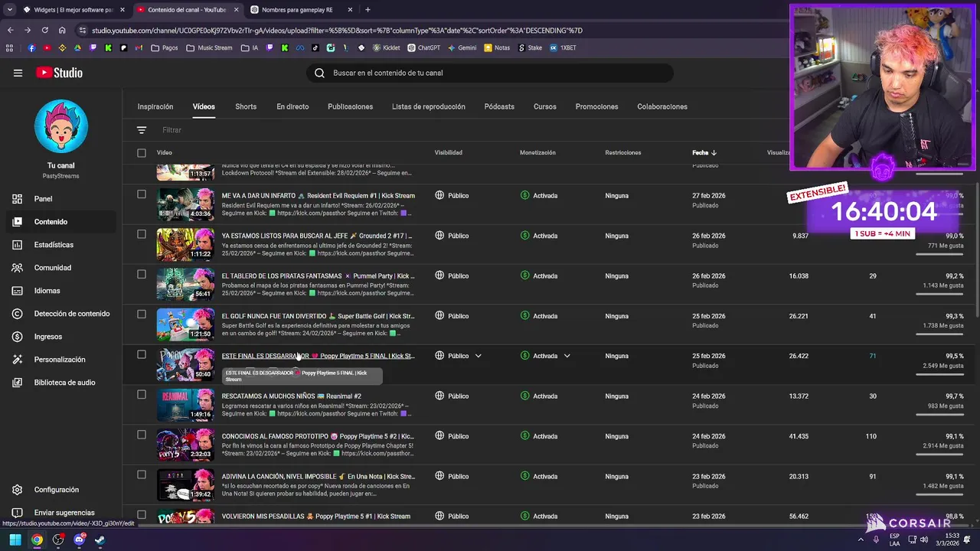Open RESCATAMOS A MUCHOS NIÑOS video title

click(291, 396)
